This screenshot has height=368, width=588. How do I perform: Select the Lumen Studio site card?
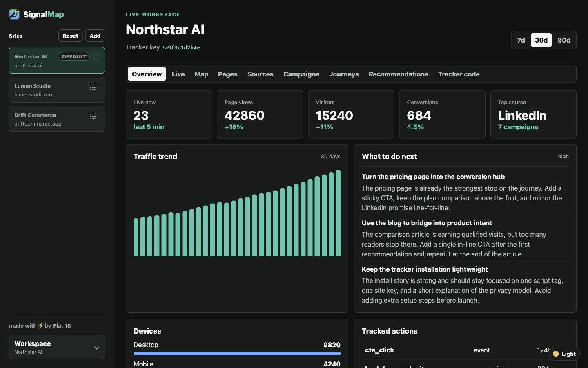57,90
